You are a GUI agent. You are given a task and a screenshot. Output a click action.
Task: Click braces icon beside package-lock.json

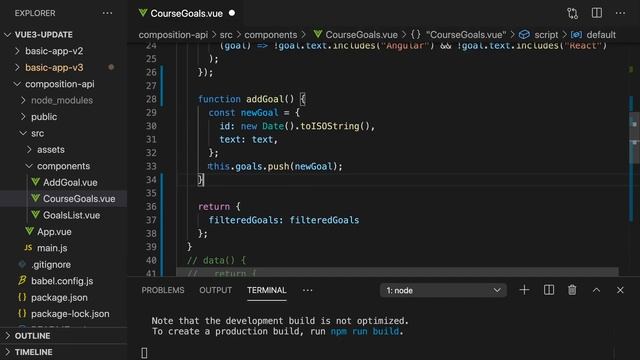click(22, 313)
